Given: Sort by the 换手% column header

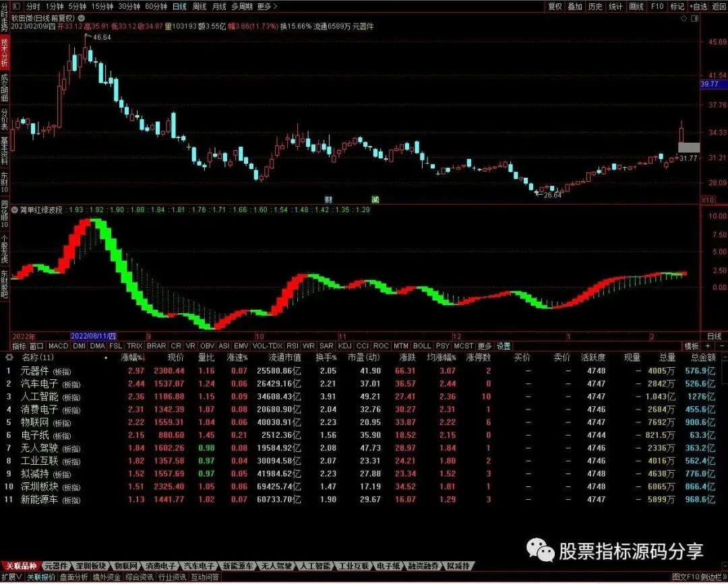Looking at the screenshot, I should 326,358.
